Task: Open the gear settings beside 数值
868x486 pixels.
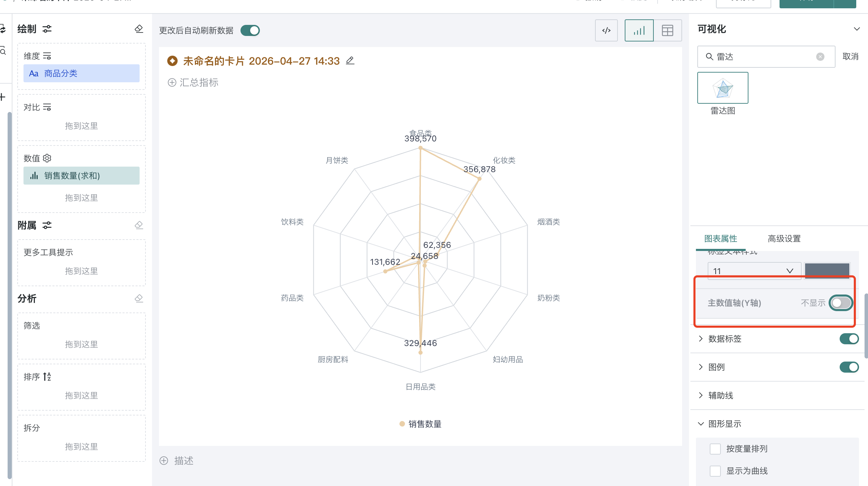Action: pos(47,158)
